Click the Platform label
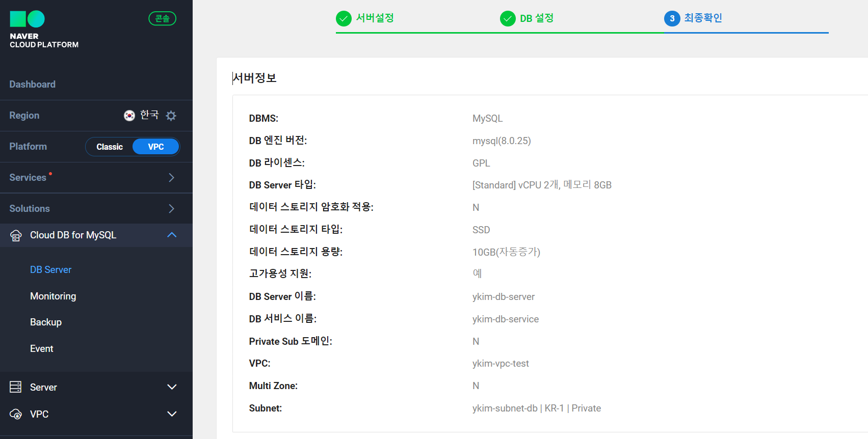 (x=28, y=147)
